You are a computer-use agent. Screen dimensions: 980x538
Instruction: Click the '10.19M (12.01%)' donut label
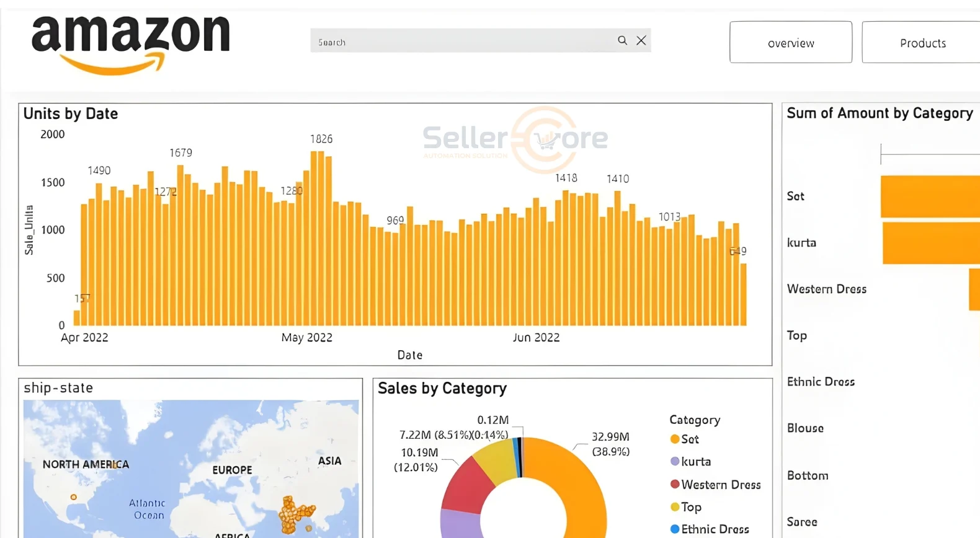[416, 460]
